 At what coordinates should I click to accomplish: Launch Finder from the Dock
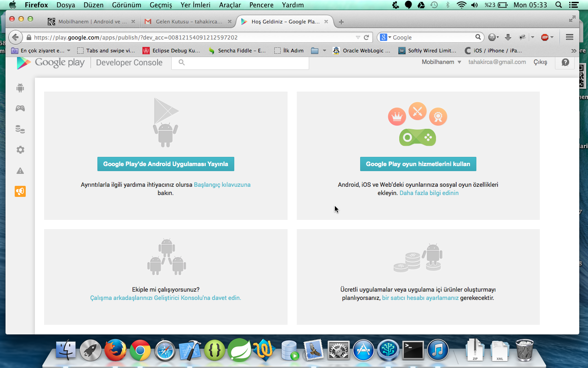click(66, 351)
